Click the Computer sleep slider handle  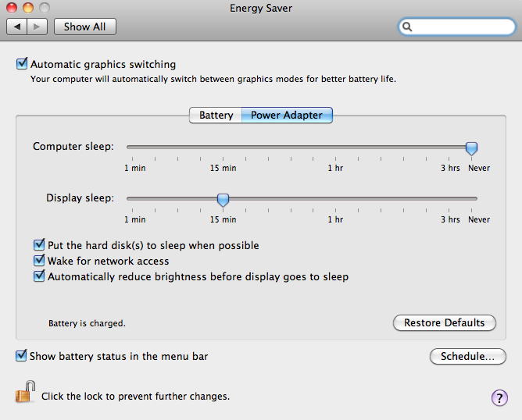click(x=471, y=148)
